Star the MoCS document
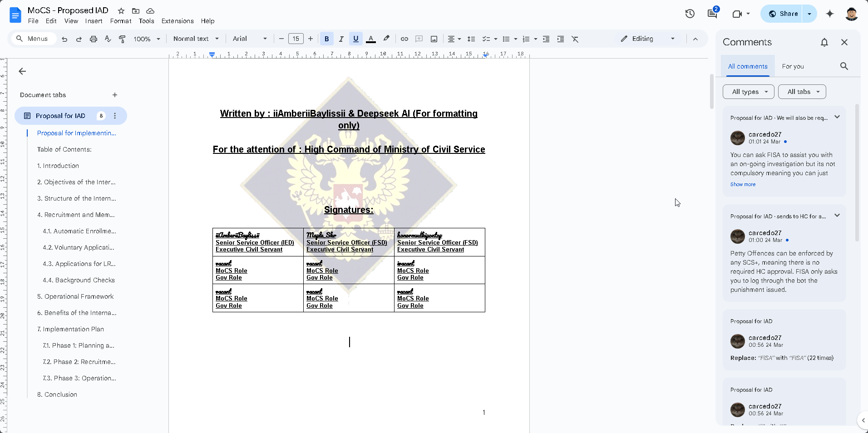This screenshot has height=433, width=868. click(121, 10)
